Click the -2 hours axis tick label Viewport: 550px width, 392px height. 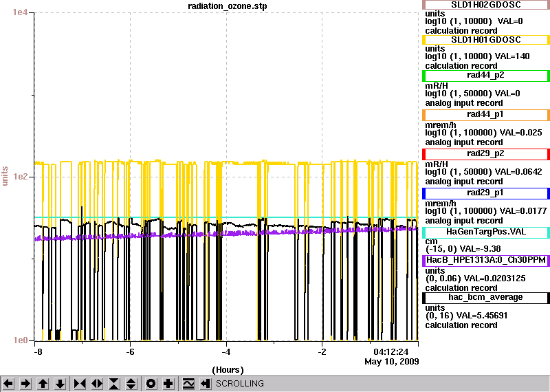322,352
